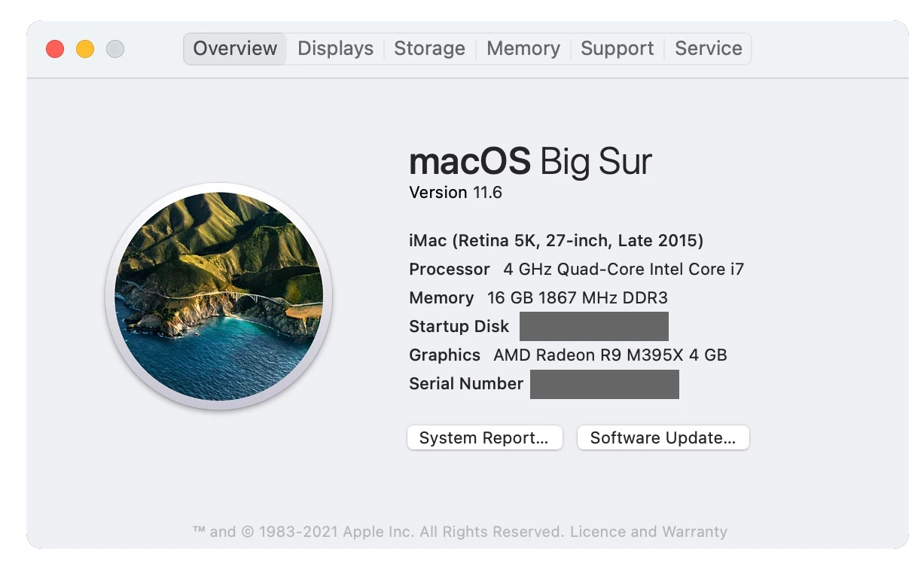
Task: Click the redacted Serial Number value
Action: [x=605, y=384]
